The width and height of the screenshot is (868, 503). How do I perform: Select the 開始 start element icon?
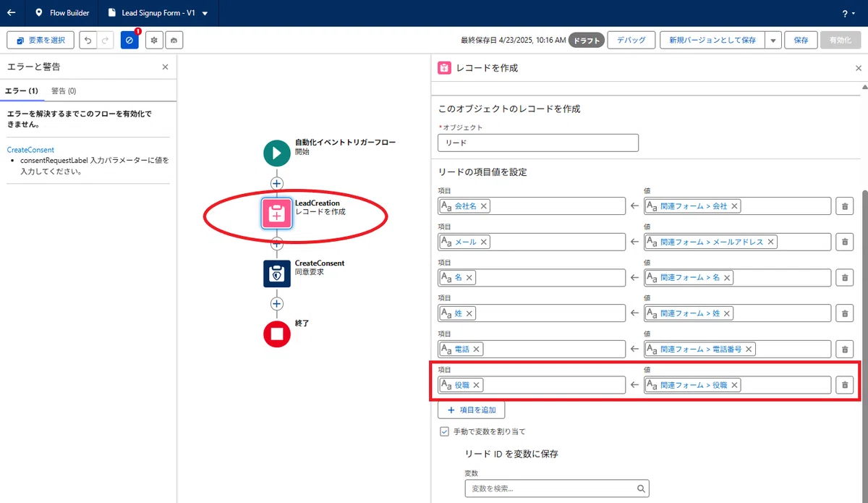[276, 153]
